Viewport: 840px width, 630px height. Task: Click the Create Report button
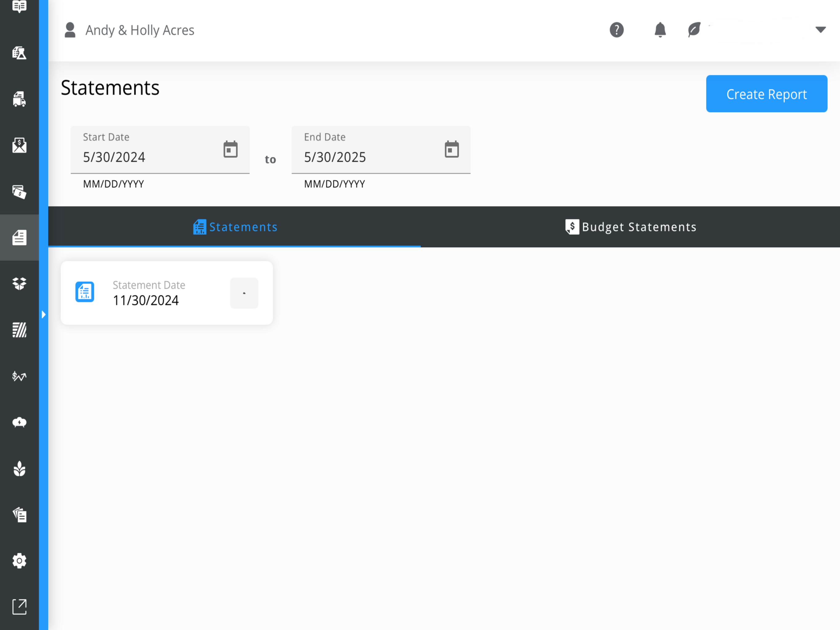tap(766, 94)
